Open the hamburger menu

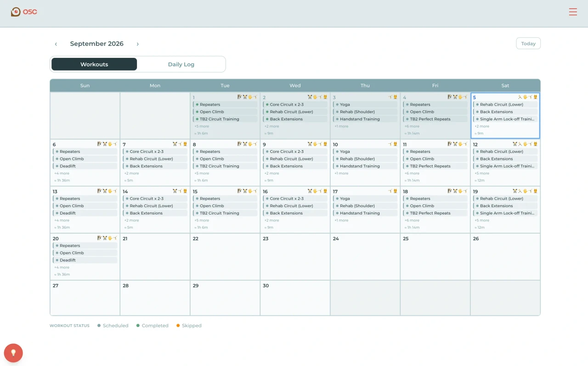(573, 12)
